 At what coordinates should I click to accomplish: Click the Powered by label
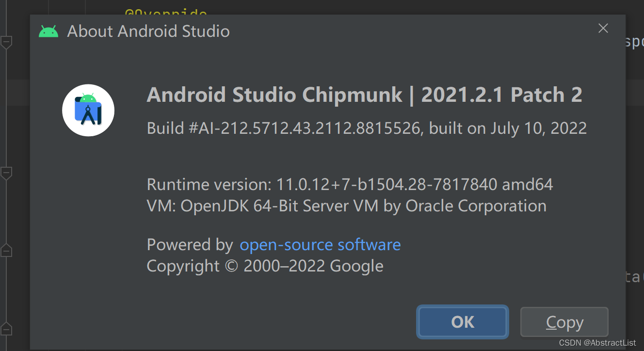click(x=190, y=244)
